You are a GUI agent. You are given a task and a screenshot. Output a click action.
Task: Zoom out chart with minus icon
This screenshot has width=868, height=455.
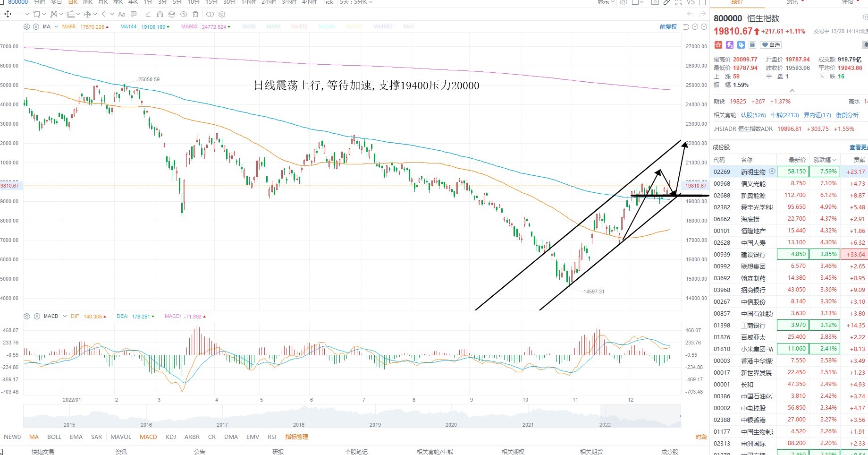pos(695,27)
